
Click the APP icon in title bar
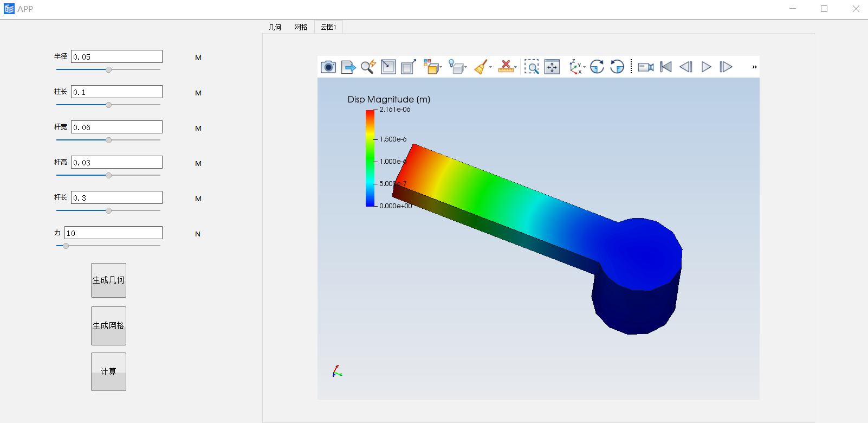(9, 9)
